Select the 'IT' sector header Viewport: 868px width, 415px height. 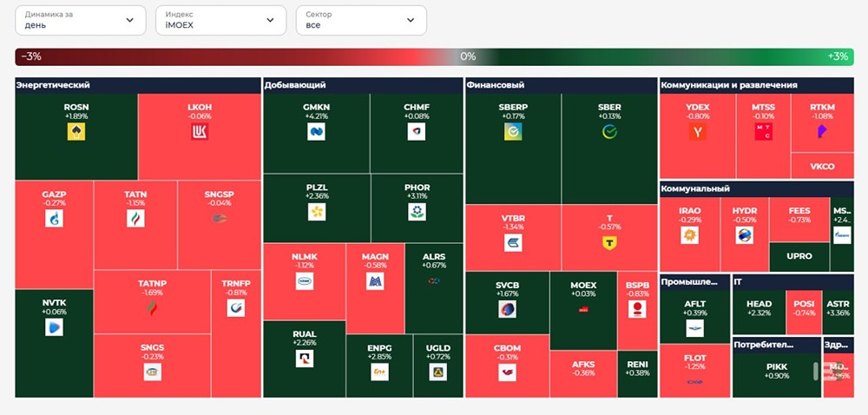(792, 282)
